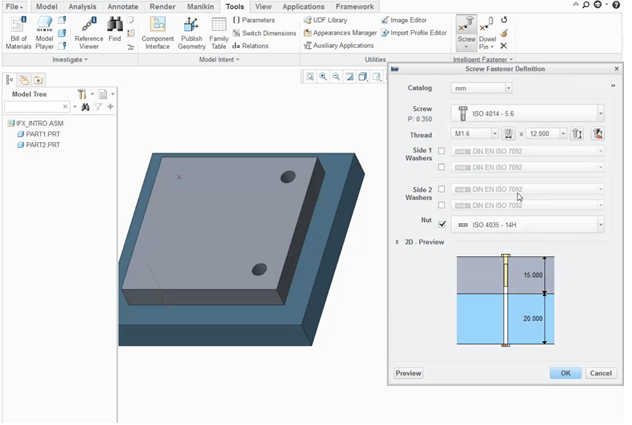Enable first Side 1 Washers checkbox
Image resolution: width=632 pixels, height=425 pixels.
click(x=441, y=151)
